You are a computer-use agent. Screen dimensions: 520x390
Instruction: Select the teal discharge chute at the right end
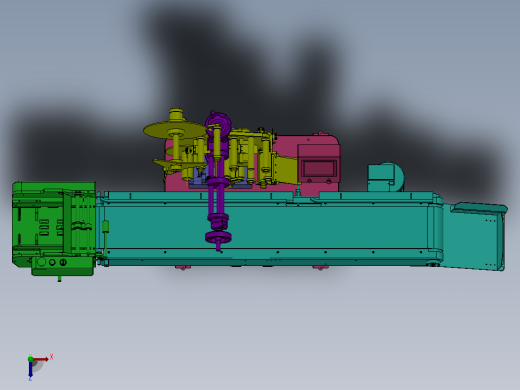point(476,236)
